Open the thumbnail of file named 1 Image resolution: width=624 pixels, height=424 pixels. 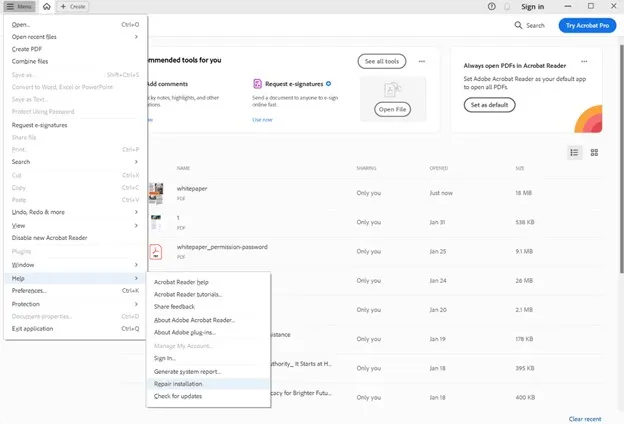click(156, 223)
